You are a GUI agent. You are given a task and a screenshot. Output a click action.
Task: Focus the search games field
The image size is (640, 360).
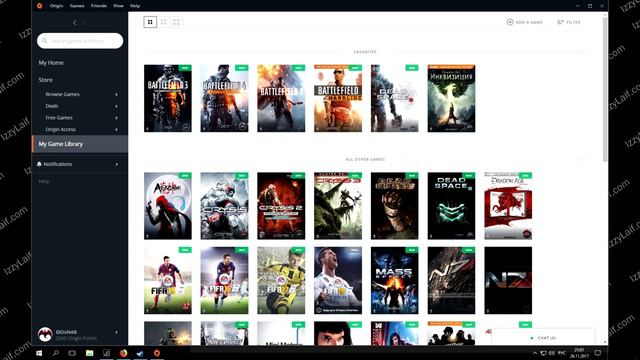[80, 41]
